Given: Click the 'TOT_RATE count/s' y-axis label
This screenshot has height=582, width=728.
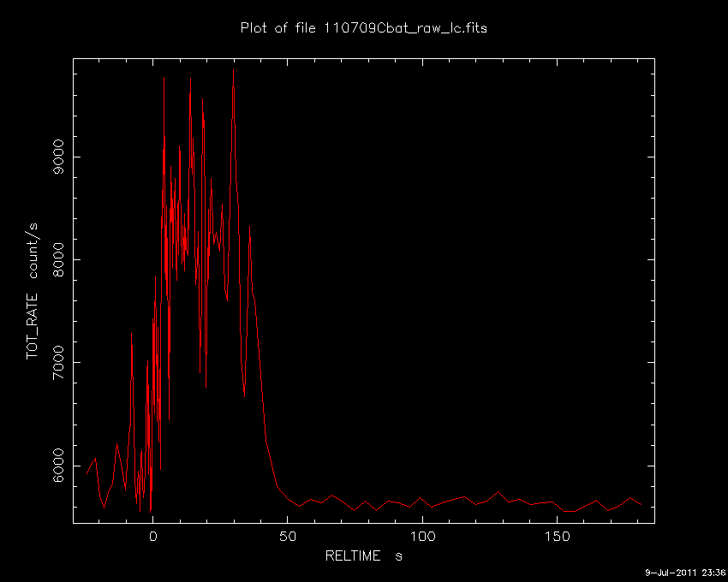Looking at the screenshot, I should click(x=33, y=291).
